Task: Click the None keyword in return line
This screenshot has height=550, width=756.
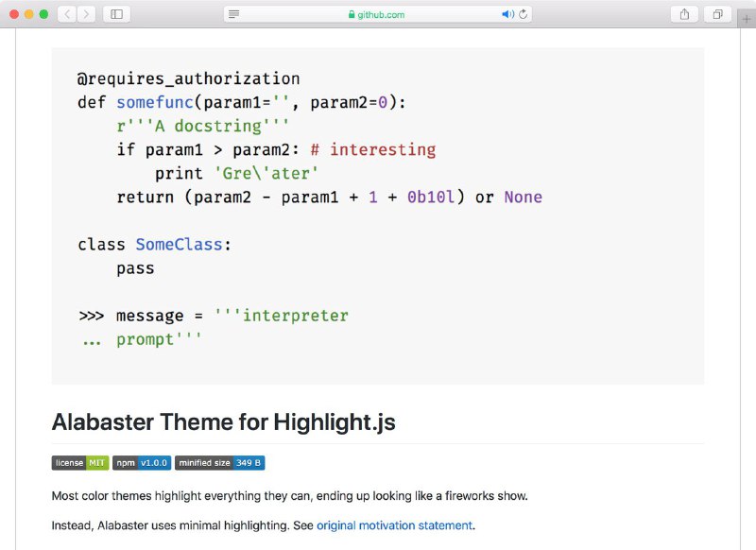Action: (x=524, y=197)
